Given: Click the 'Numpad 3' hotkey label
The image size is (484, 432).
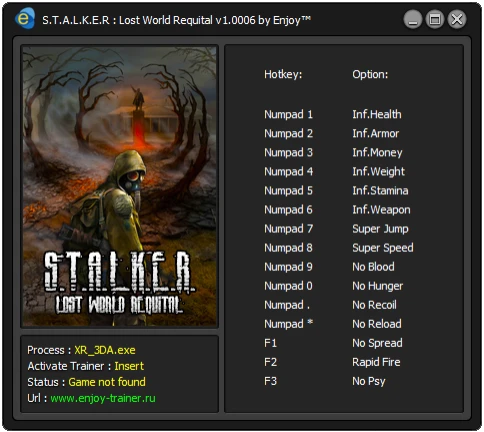Looking at the screenshot, I should pos(288,152).
